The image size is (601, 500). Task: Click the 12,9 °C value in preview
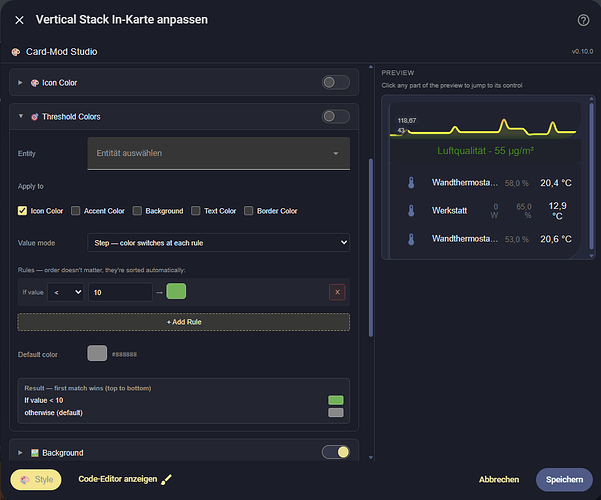(x=557, y=211)
